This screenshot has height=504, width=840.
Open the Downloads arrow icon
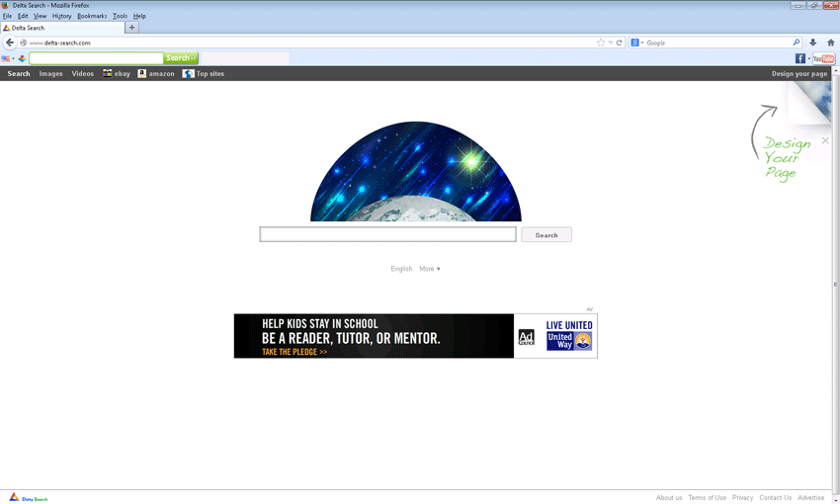point(812,42)
